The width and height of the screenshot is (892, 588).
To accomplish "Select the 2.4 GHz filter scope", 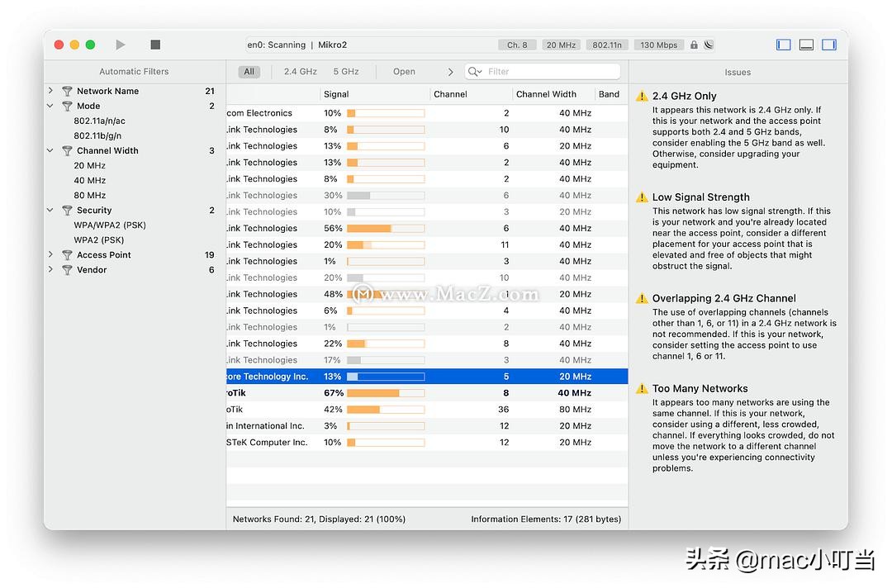I will 299,72.
